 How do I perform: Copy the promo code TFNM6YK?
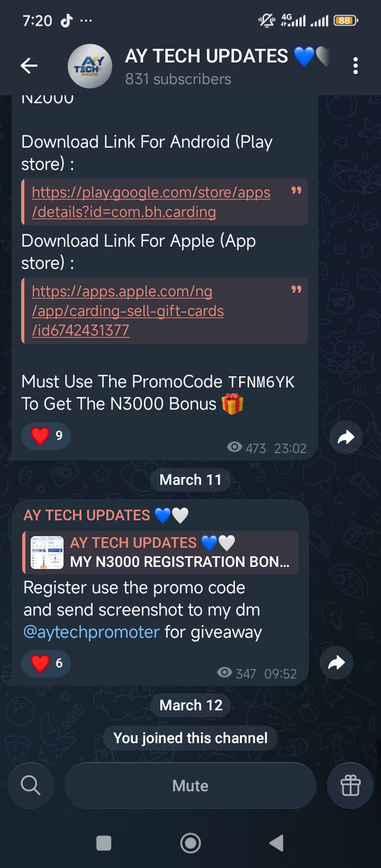(x=261, y=382)
